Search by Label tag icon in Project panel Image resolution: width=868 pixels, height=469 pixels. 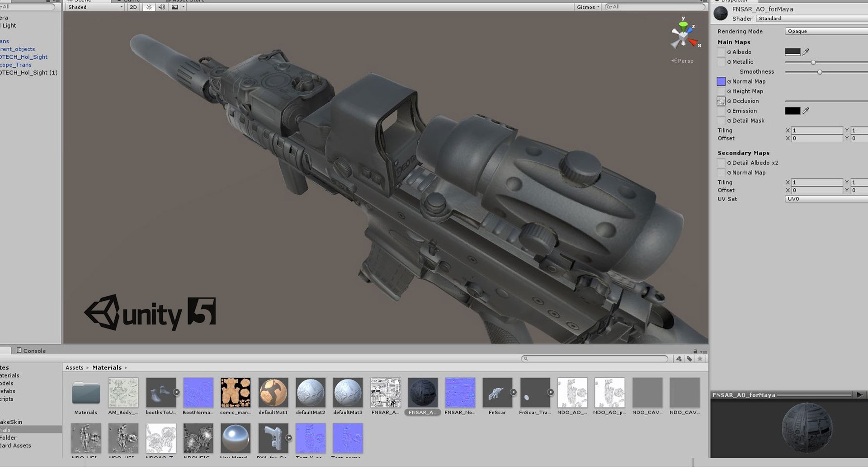click(689, 359)
